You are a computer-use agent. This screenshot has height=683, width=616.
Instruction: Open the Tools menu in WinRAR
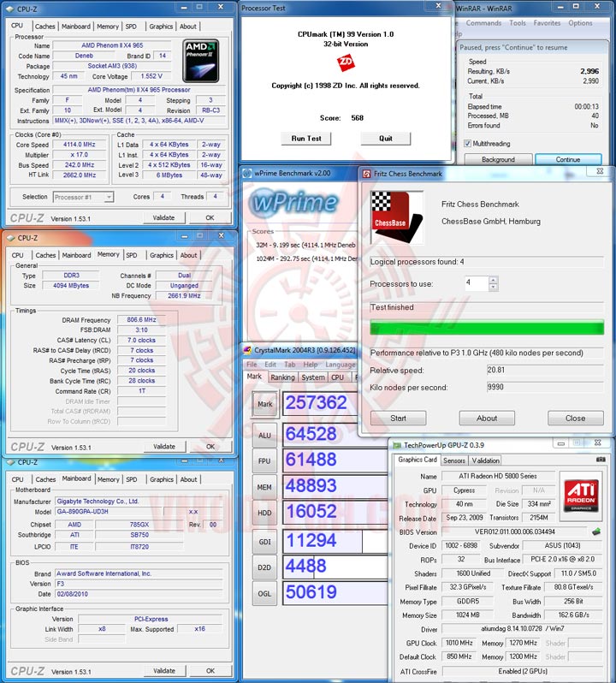point(518,23)
